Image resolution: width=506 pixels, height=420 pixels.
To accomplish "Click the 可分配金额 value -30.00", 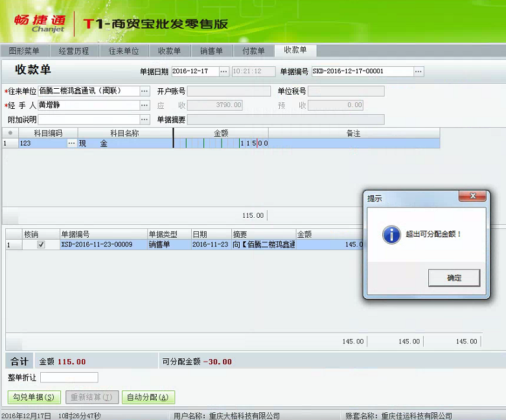I will tap(218, 362).
